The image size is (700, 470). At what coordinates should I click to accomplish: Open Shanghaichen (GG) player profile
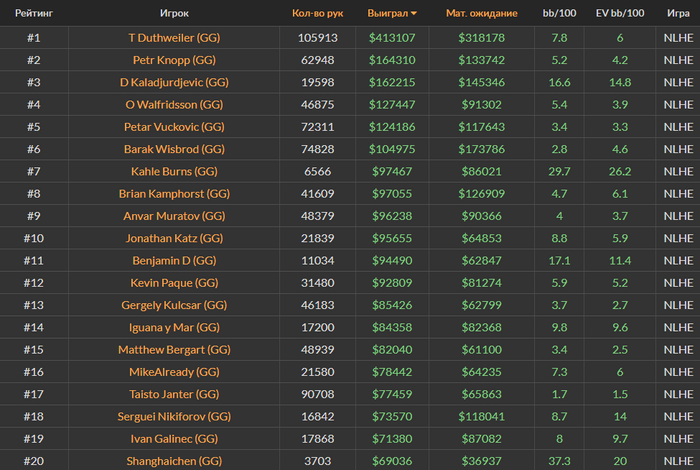click(174, 462)
